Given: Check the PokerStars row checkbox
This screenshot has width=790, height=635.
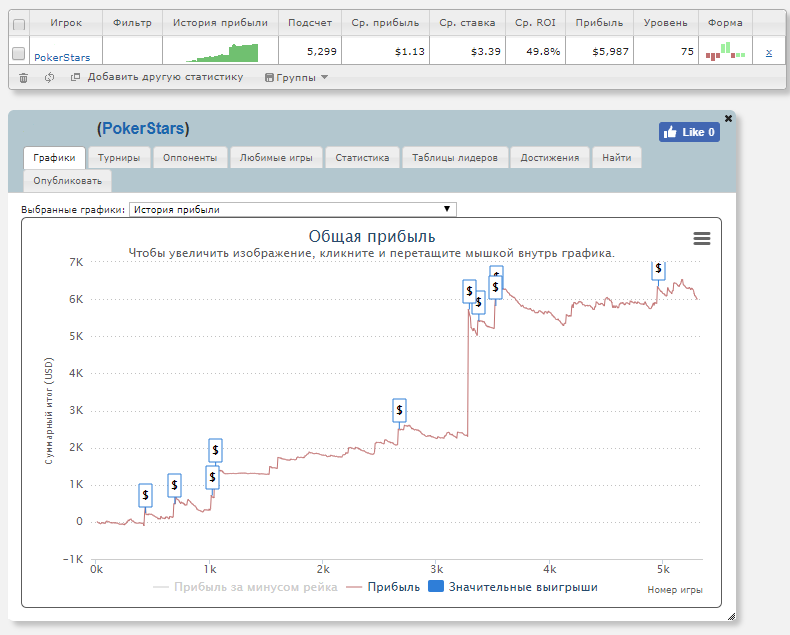Looking at the screenshot, I should coord(18,53).
